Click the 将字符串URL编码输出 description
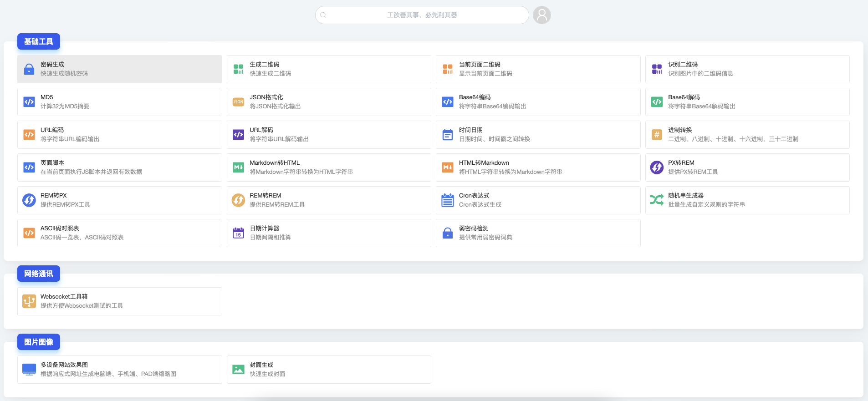Image resolution: width=868 pixels, height=401 pixels. pos(70,139)
